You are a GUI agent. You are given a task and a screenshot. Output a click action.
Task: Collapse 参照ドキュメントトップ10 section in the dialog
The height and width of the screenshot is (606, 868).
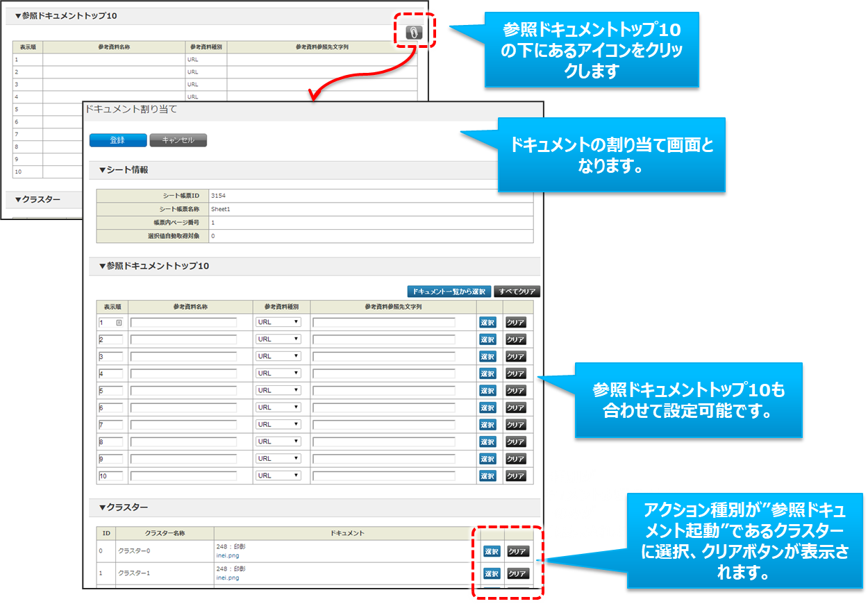[x=153, y=267]
